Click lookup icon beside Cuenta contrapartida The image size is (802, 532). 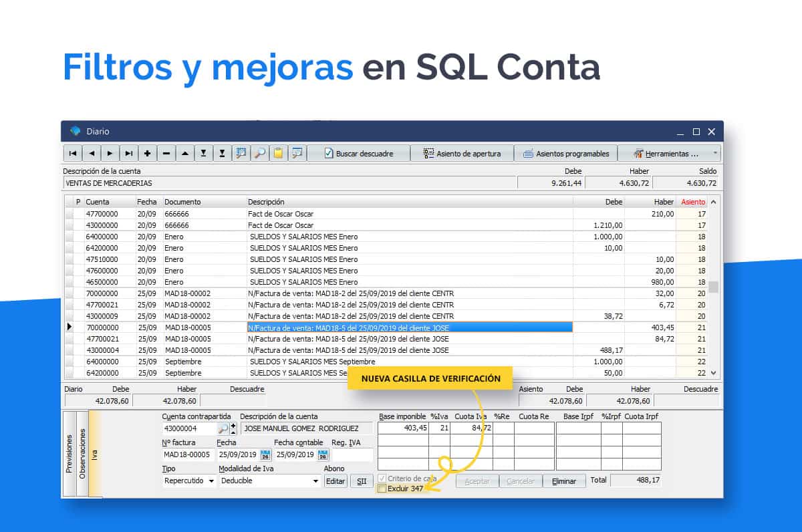[223, 428]
